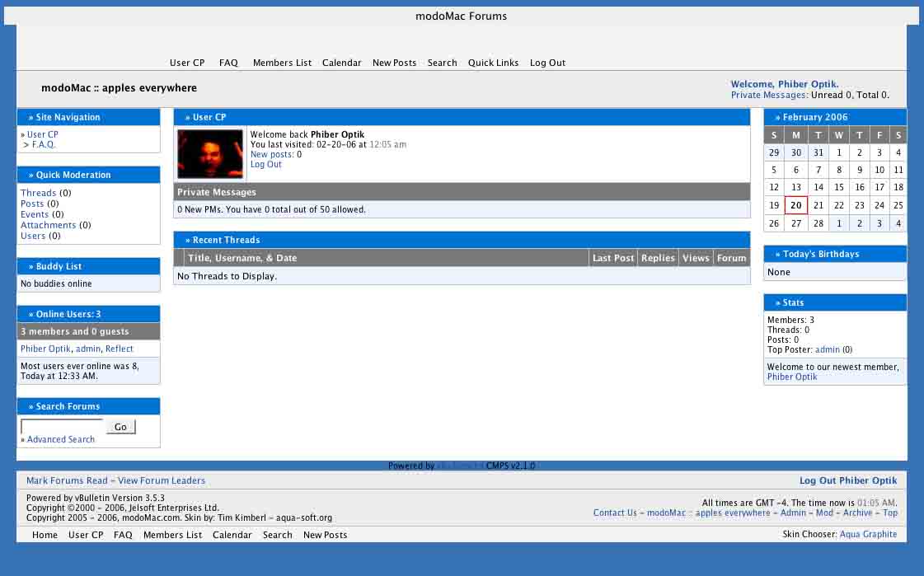Open the Today's Birthdays panel header
The height and width of the screenshot is (576, 924).
pyautogui.click(x=835, y=254)
